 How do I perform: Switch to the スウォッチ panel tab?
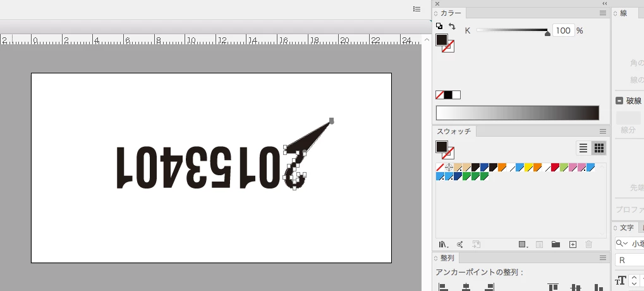coord(453,132)
